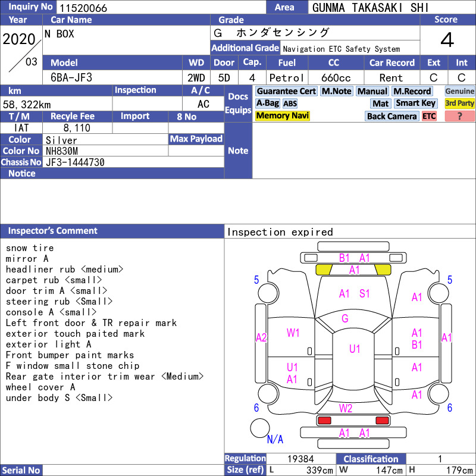476x476 pixels.
Task: Click the spare tire N/A circle
Action: pyautogui.click(x=260, y=428)
